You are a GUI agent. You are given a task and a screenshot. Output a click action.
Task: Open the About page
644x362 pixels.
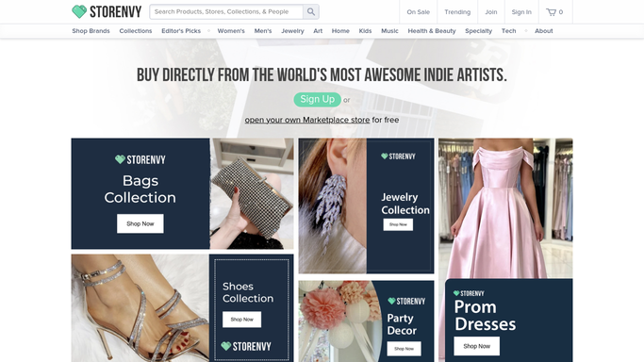coord(544,31)
